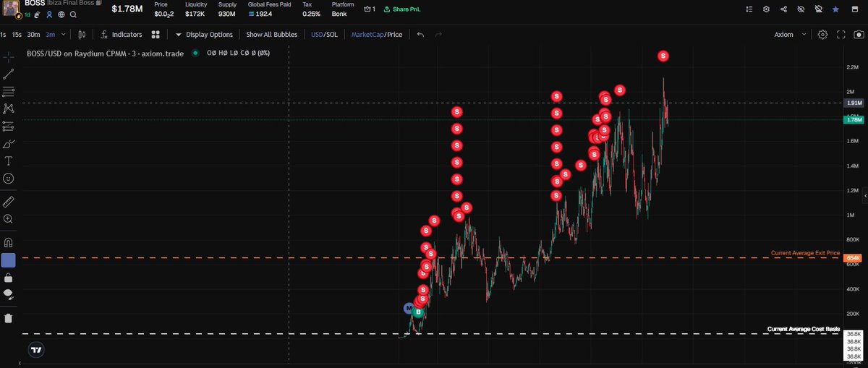Undo the last chart action
868x368 pixels.
click(420, 34)
